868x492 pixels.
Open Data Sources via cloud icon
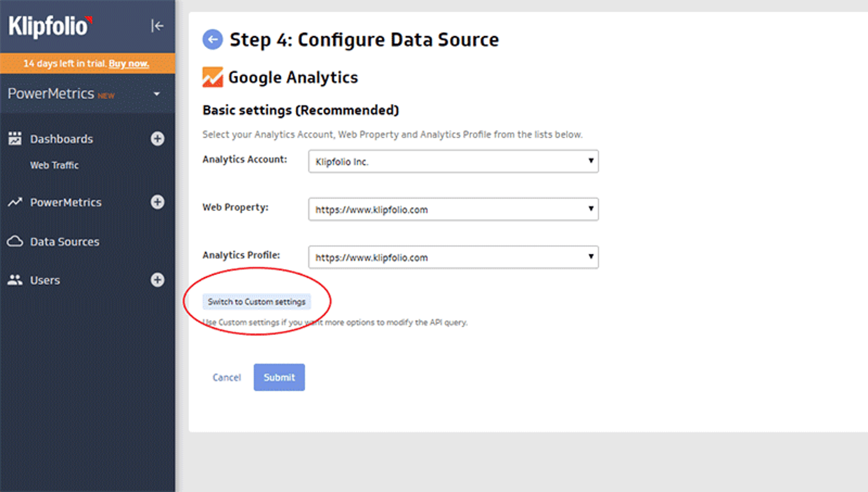coord(15,241)
